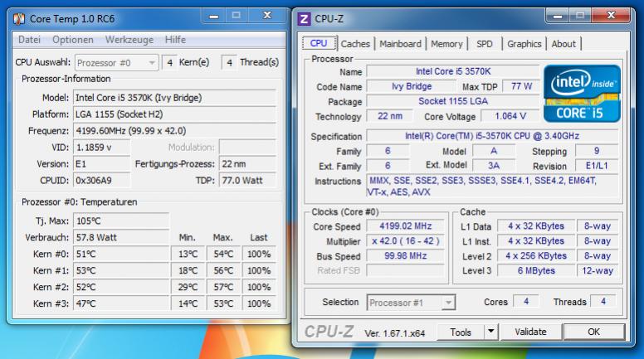Screen dimensions: 644x359
Task: Switch to the About tab
Action: coord(563,44)
